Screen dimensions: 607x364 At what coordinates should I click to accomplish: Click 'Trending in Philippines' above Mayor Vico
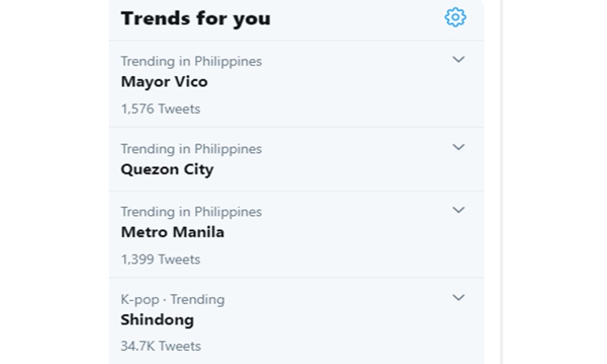point(191,61)
